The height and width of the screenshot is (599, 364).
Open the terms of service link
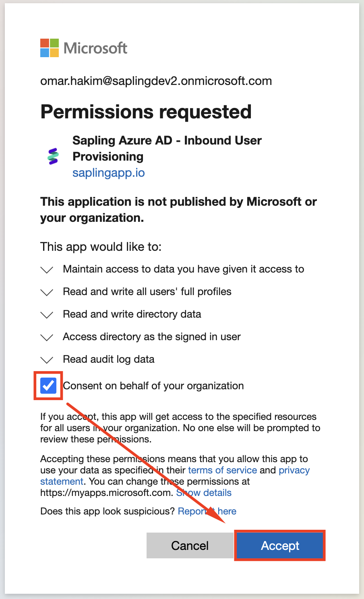pyautogui.click(x=222, y=470)
